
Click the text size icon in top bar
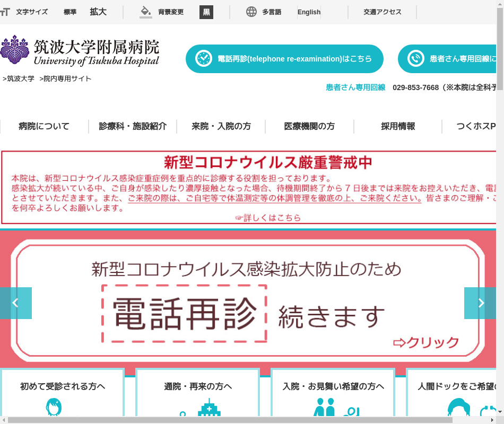click(5, 12)
